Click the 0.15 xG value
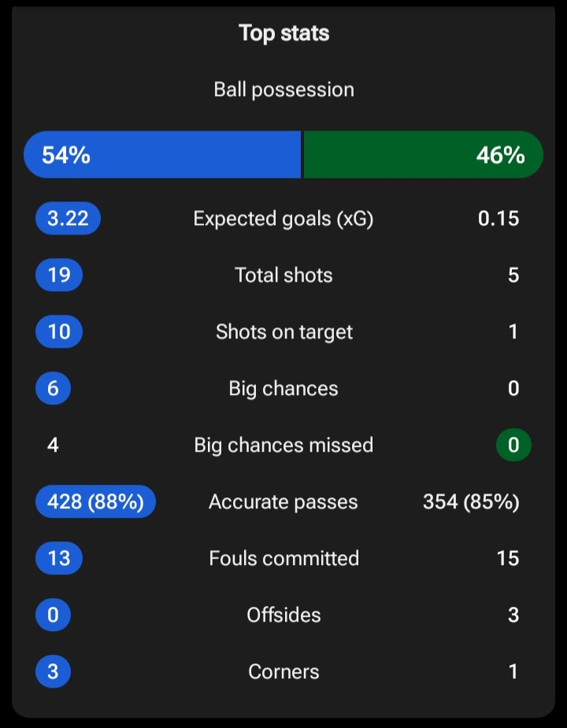Image resolution: width=567 pixels, height=728 pixels. (x=498, y=219)
